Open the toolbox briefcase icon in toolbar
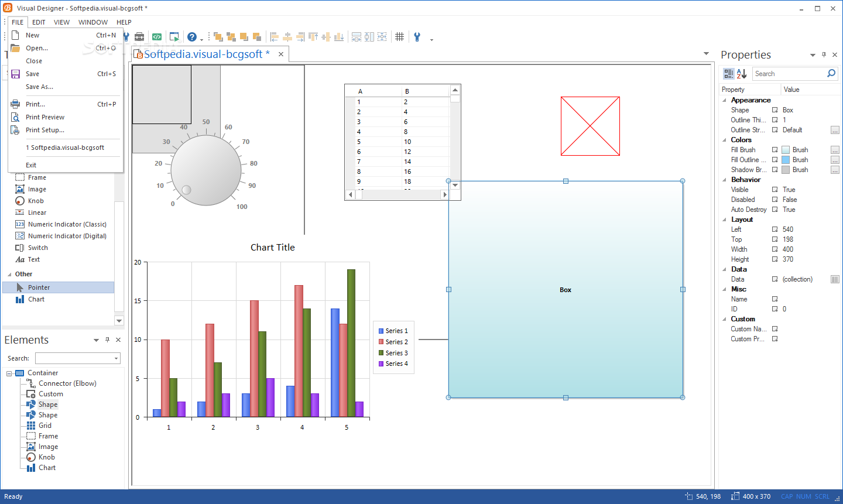This screenshot has height=504, width=843. [139, 37]
